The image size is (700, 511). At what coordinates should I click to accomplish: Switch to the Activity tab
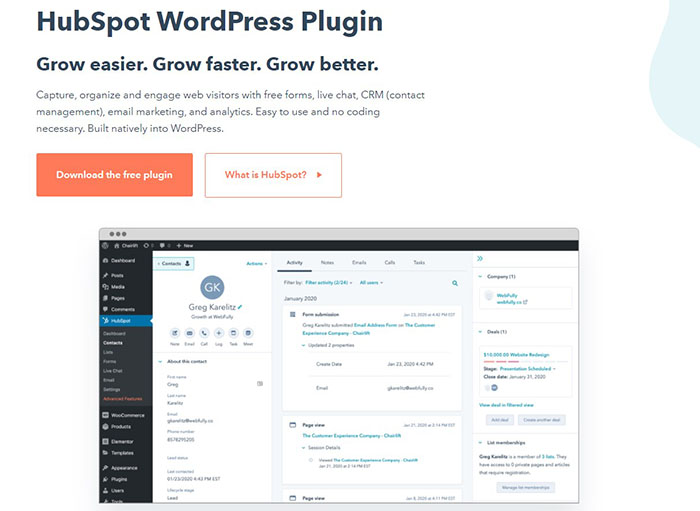tap(295, 262)
